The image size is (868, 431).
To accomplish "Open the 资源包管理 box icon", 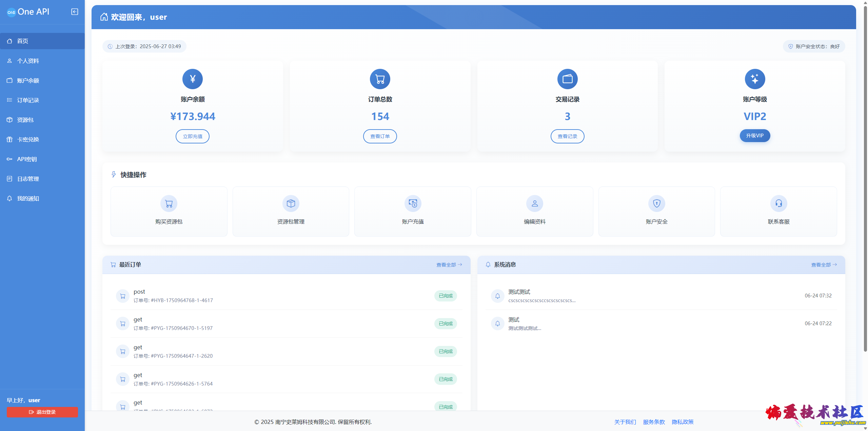I will (291, 203).
